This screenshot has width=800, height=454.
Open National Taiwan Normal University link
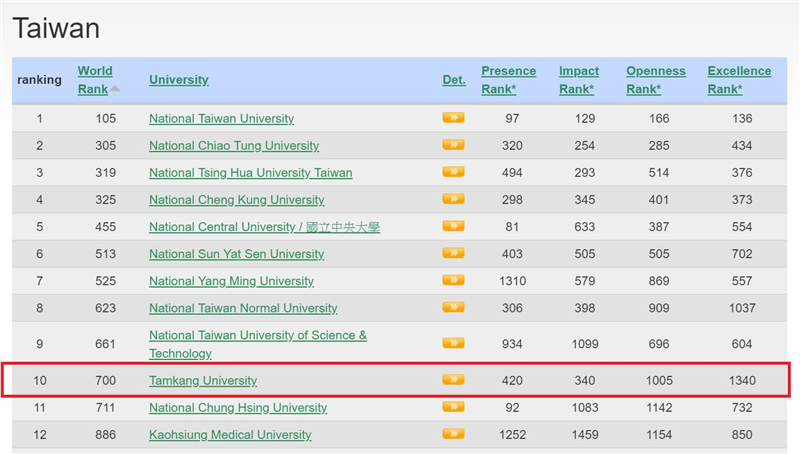(x=243, y=308)
